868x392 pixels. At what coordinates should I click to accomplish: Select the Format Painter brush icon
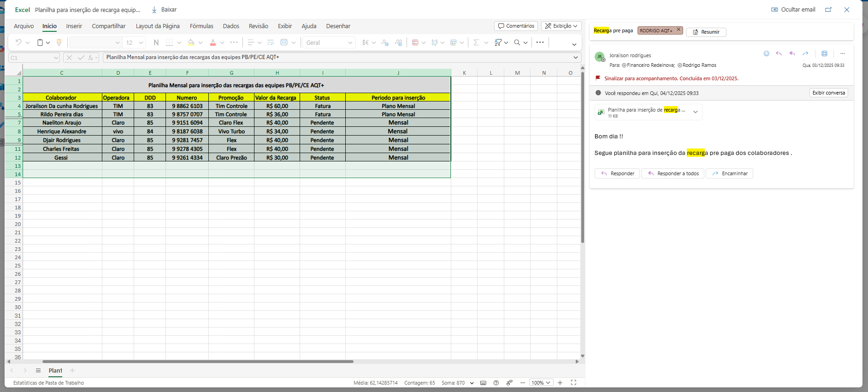pyautogui.click(x=59, y=42)
